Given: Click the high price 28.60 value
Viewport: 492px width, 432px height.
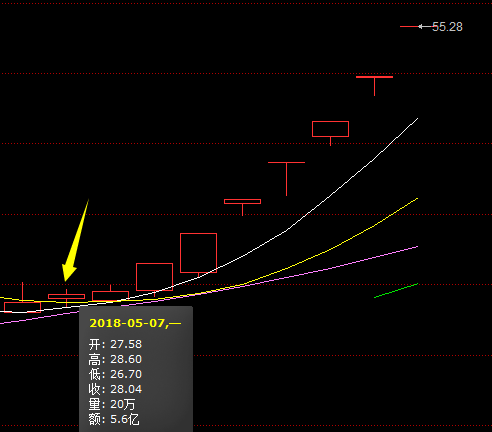Looking at the screenshot, I should pos(126,359).
